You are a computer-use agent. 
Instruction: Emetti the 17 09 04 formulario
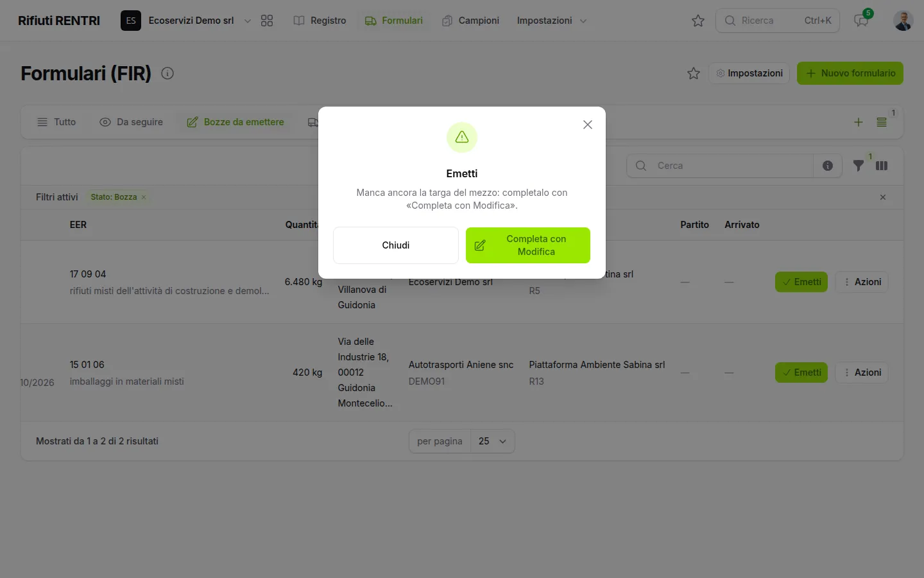click(801, 282)
